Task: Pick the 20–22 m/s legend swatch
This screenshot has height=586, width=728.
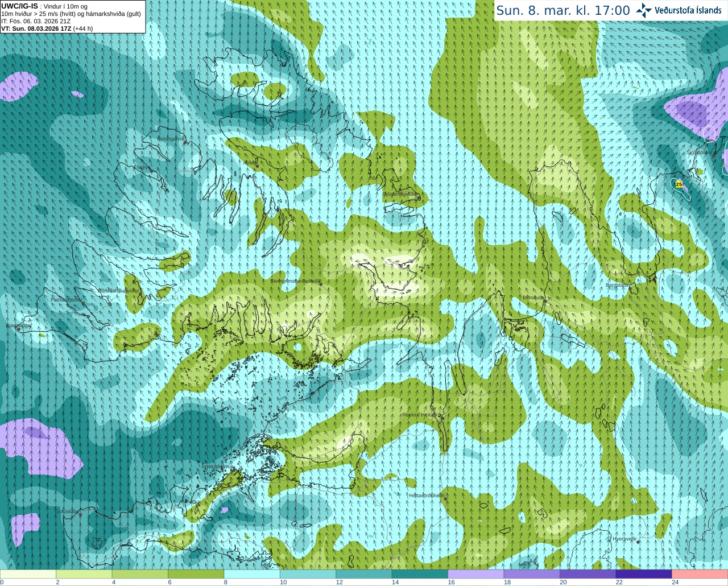Action: point(588,574)
